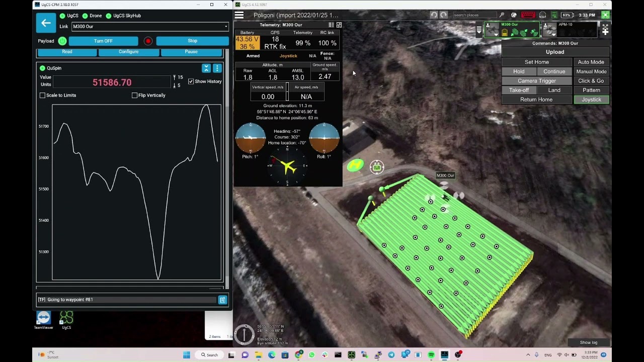Image resolution: width=644 pixels, height=362 pixels.
Task: Click the Turn OFF payload button
Action: (x=103, y=41)
